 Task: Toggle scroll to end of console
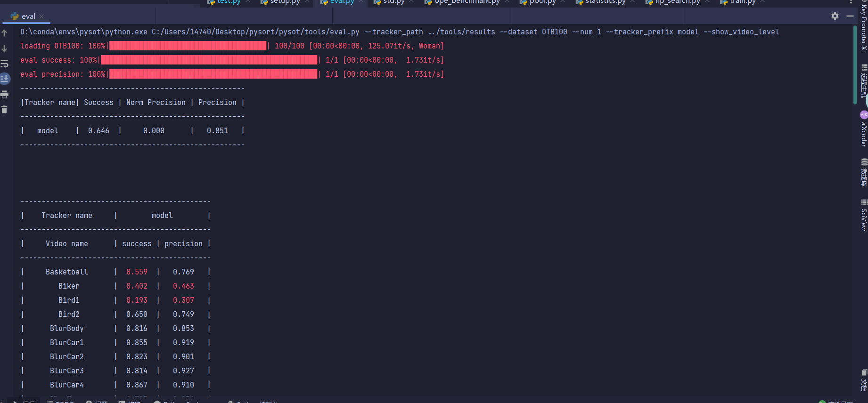[5, 79]
